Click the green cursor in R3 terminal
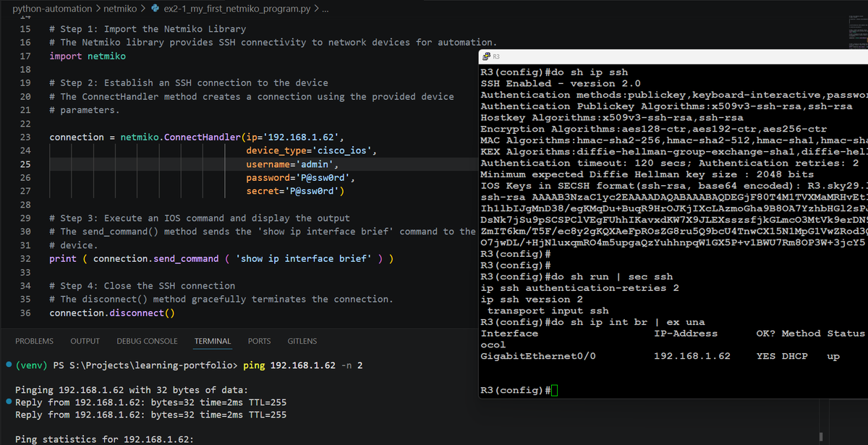Screen dimensions: 868x445 [555, 391]
